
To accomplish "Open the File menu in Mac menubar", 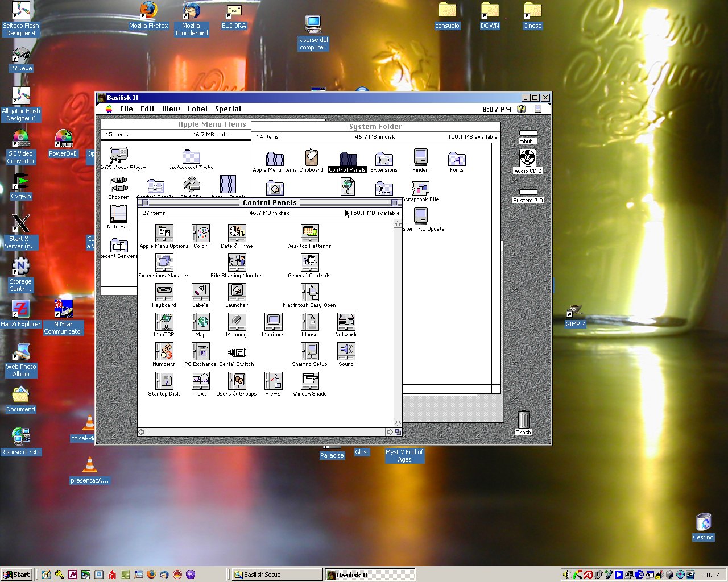I will (126, 109).
